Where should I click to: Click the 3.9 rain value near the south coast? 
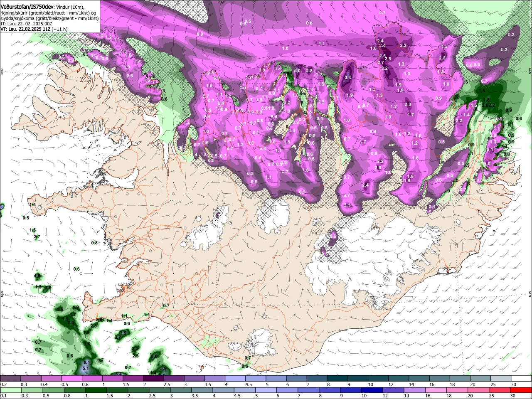[163, 368]
